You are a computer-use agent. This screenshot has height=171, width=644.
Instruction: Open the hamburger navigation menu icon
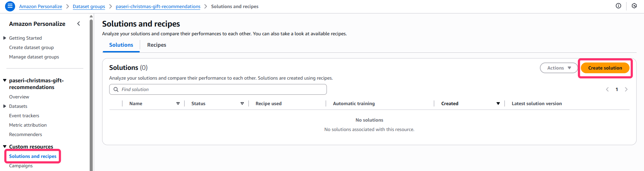(10, 6)
